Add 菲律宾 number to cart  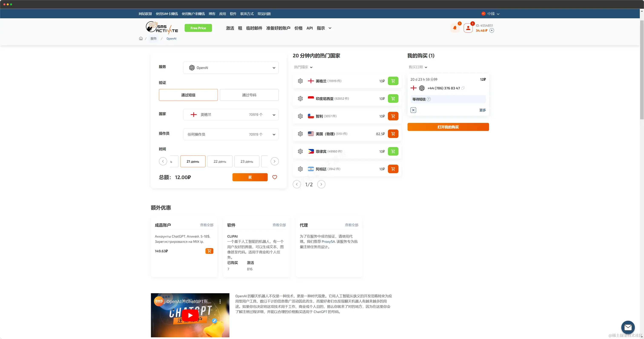(x=393, y=151)
